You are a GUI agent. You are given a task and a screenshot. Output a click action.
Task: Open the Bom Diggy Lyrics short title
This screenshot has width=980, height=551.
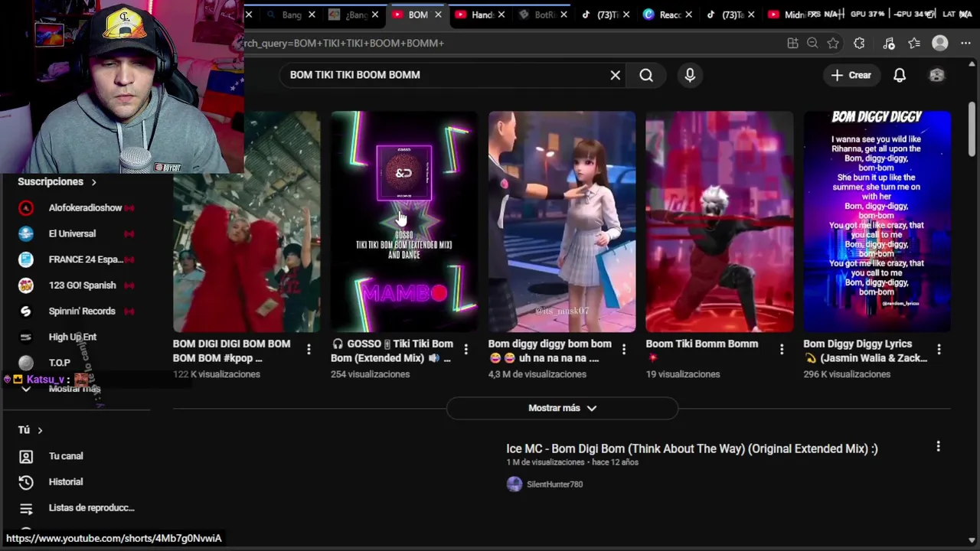pyautogui.click(x=865, y=350)
